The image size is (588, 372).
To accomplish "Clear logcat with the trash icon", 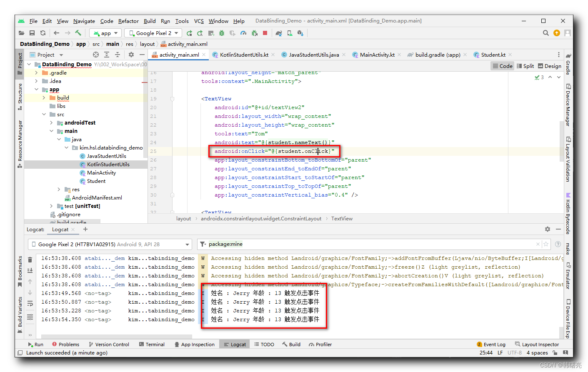I will (30, 260).
